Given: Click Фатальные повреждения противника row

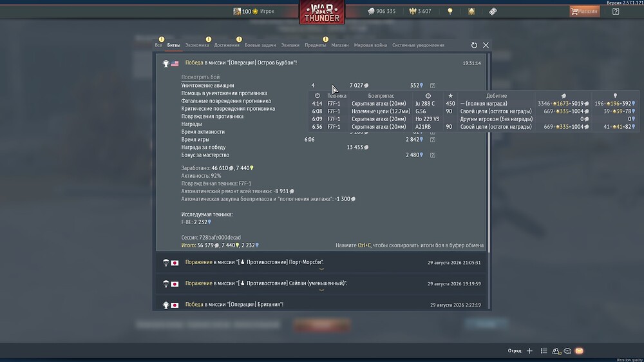Looking at the screenshot, I should 226,101.
